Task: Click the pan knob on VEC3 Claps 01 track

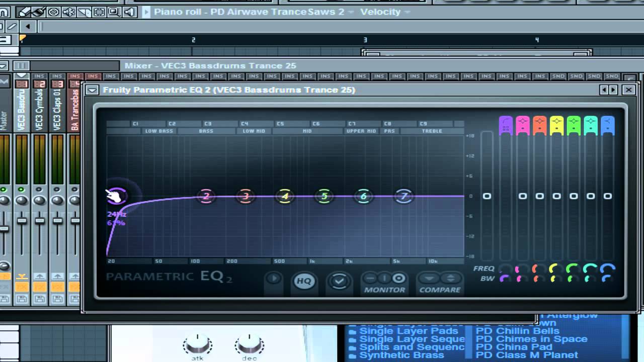Action: (57, 201)
